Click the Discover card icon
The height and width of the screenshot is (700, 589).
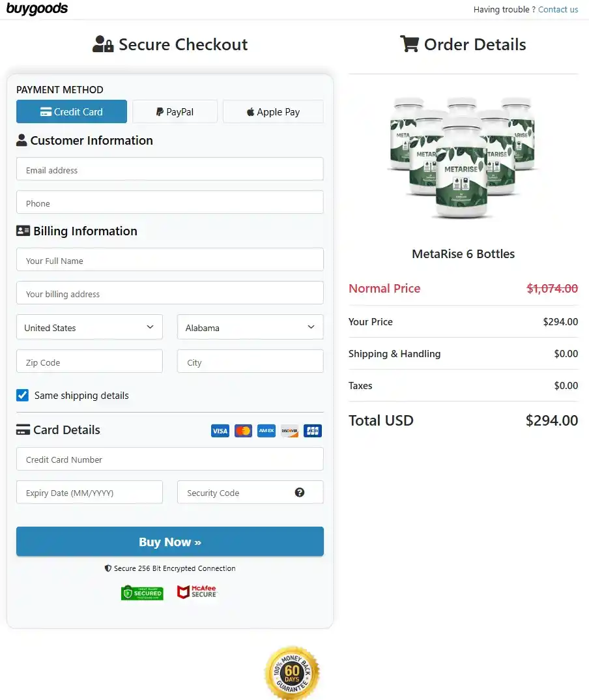pos(289,431)
